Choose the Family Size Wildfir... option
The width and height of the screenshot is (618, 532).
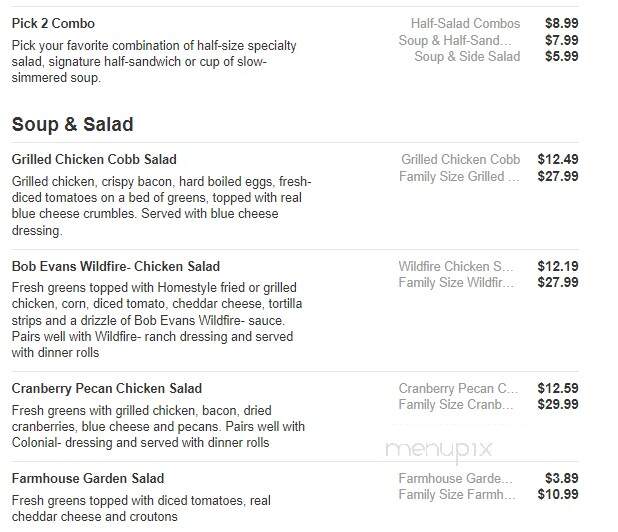456,283
